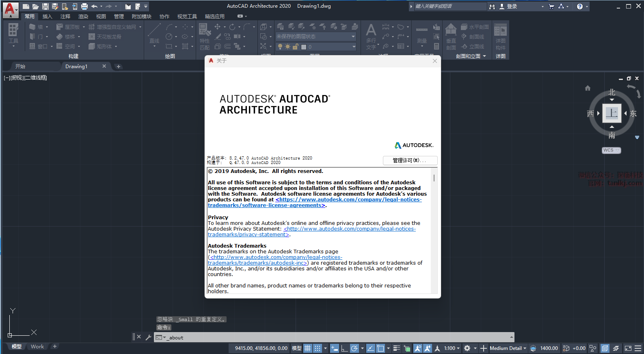Toggle grid display in status bar
644x354 pixels.
(308, 348)
